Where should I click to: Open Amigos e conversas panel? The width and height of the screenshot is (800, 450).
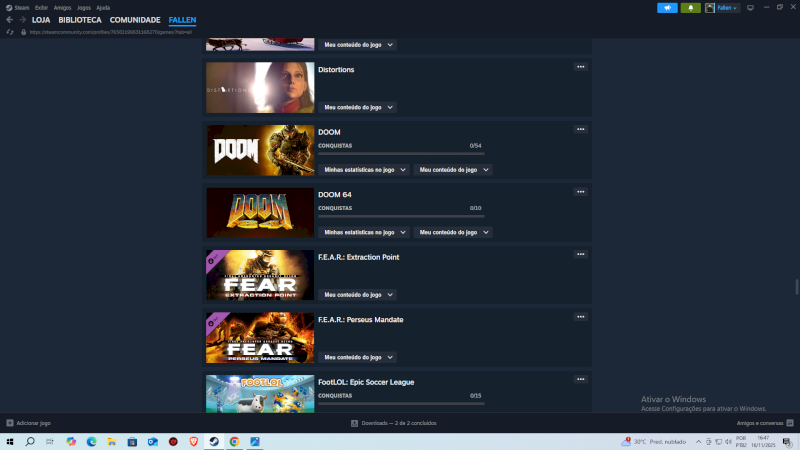(x=765, y=423)
